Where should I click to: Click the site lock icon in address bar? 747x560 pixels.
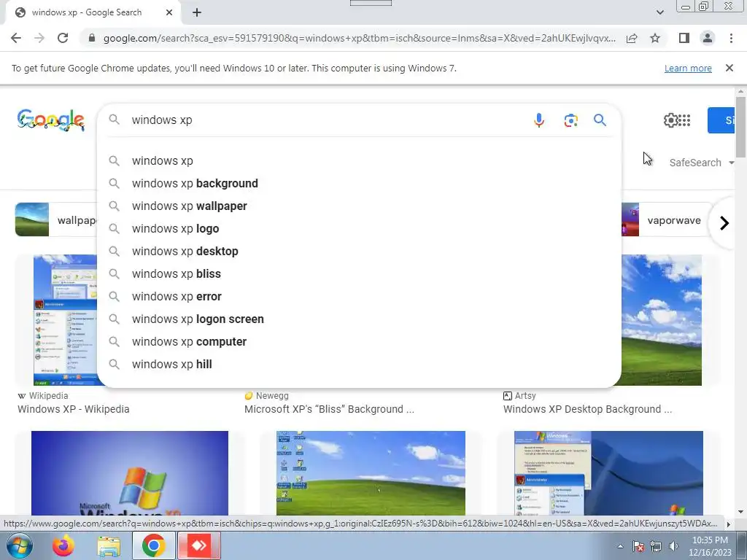click(x=92, y=38)
